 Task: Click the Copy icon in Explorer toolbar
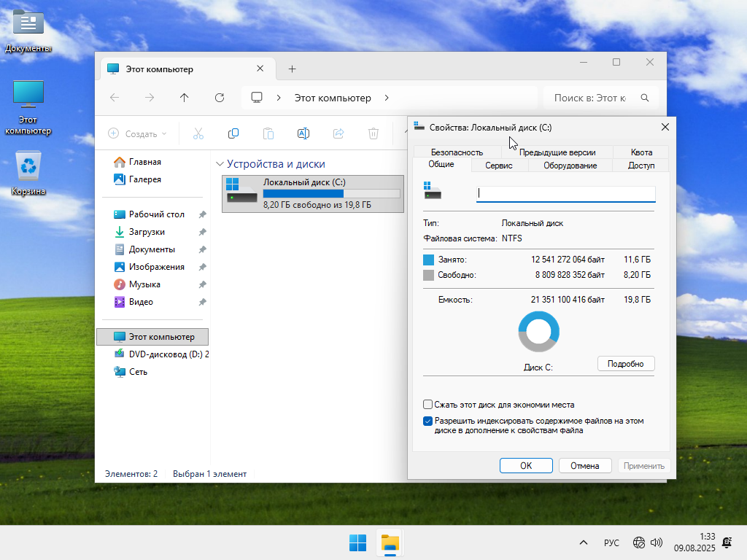pyautogui.click(x=233, y=134)
